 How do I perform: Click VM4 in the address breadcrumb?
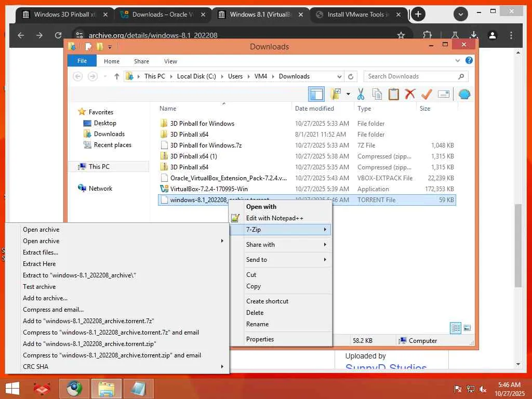pyautogui.click(x=261, y=76)
